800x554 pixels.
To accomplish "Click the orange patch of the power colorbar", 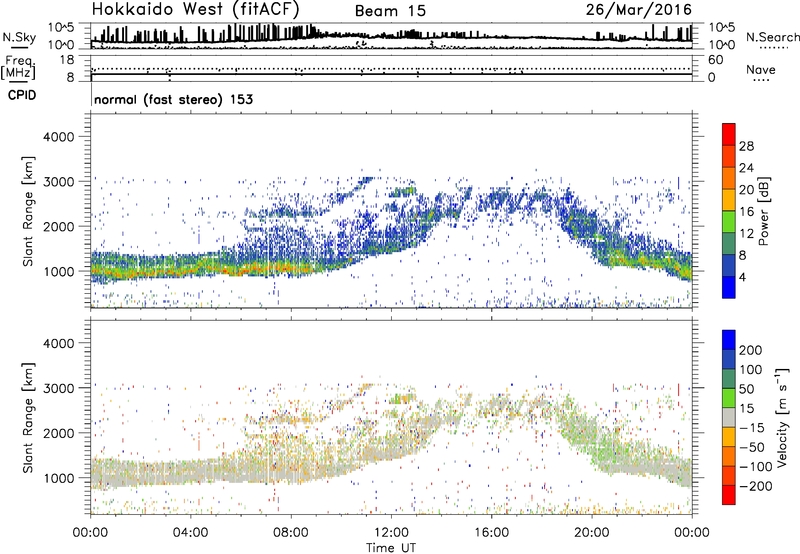I will 729,178.
